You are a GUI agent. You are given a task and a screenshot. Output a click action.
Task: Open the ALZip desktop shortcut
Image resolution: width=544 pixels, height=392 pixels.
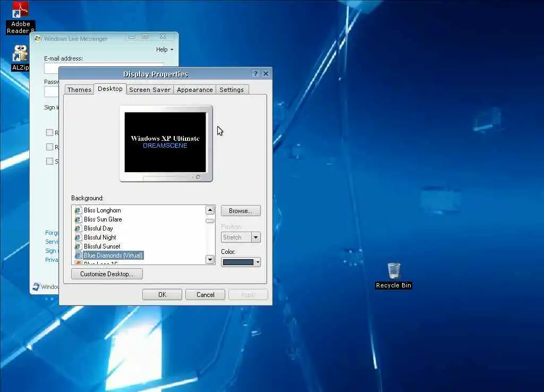coord(21,57)
